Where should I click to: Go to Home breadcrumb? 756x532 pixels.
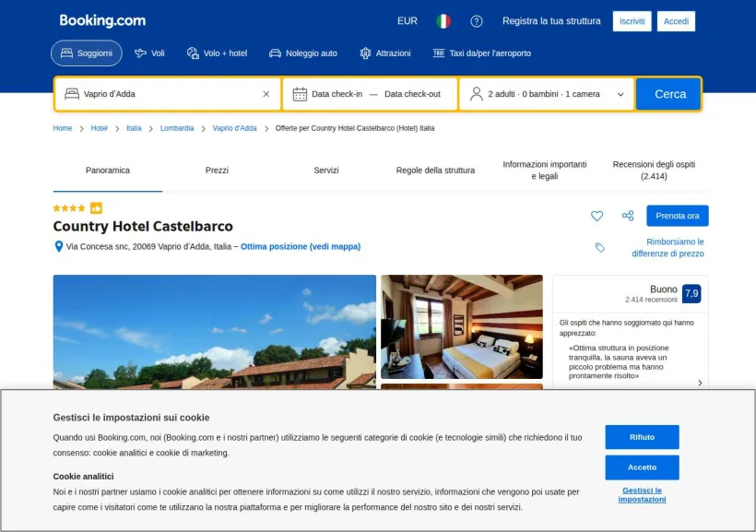point(62,128)
